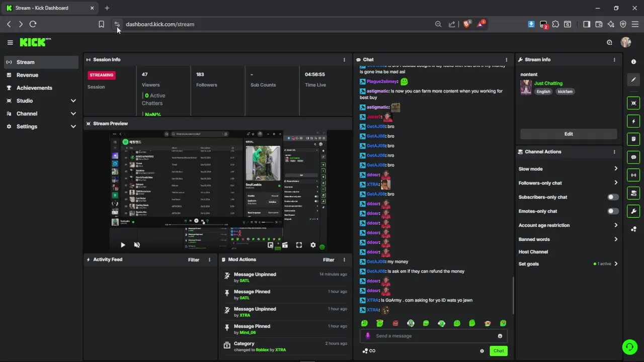
Task: Open Chat panel options menu
Action: tap(506, 60)
